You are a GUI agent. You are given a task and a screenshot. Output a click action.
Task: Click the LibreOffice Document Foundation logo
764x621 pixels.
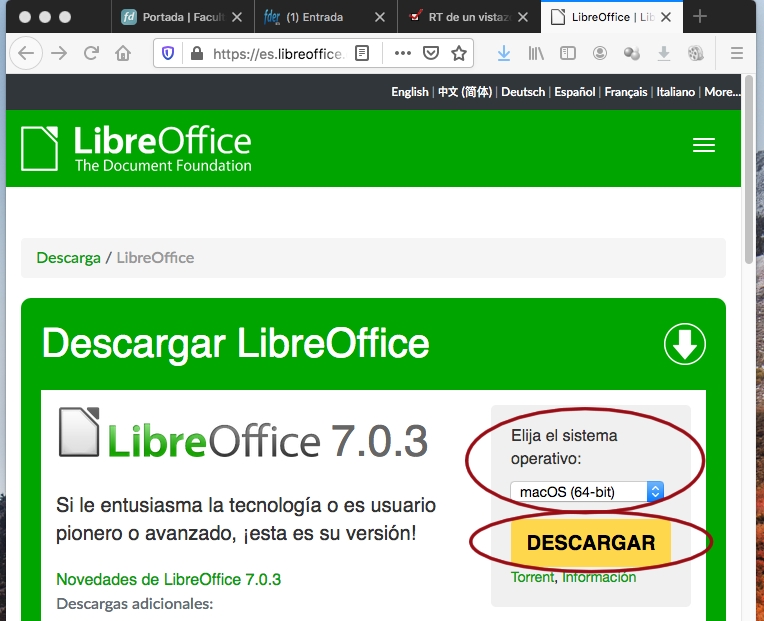136,148
